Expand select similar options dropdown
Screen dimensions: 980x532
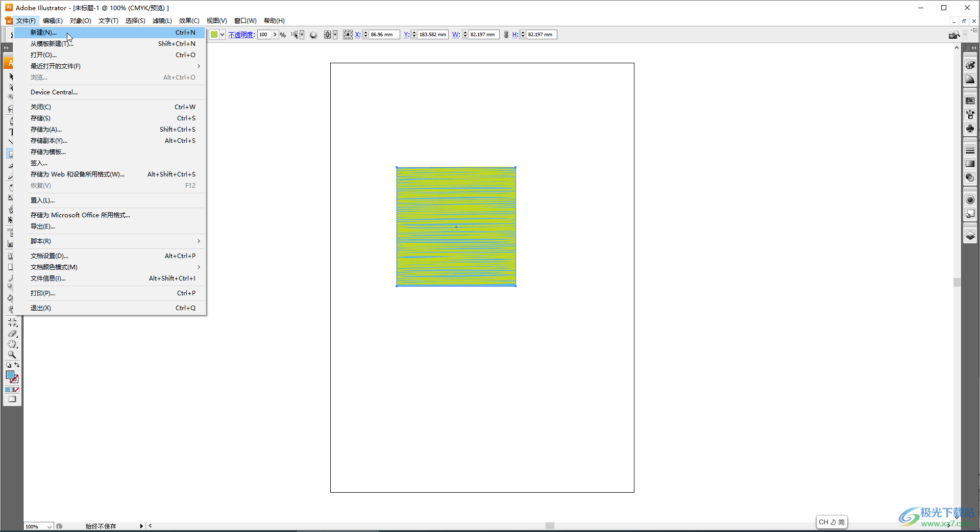point(302,35)
